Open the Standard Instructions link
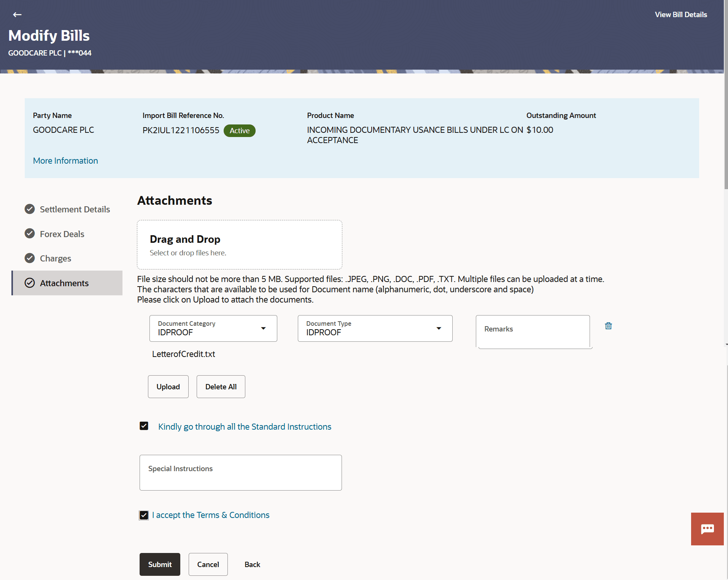Viewport: 728px width, 580px height. point(245,427)
